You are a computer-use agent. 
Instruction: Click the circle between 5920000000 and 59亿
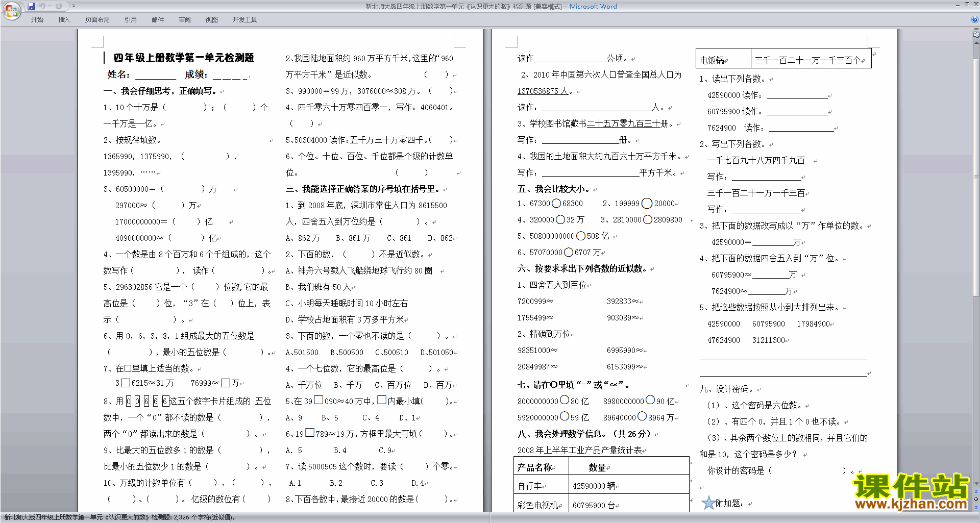tap(565, 416)
